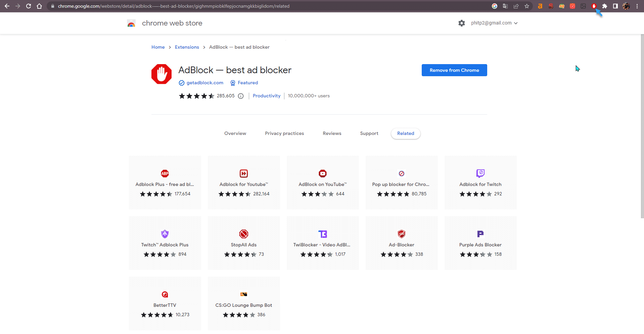Open Purple Ads Blocker card
Image resolution: width=644 pixels, height=334 pixels.
pos(480,243)
